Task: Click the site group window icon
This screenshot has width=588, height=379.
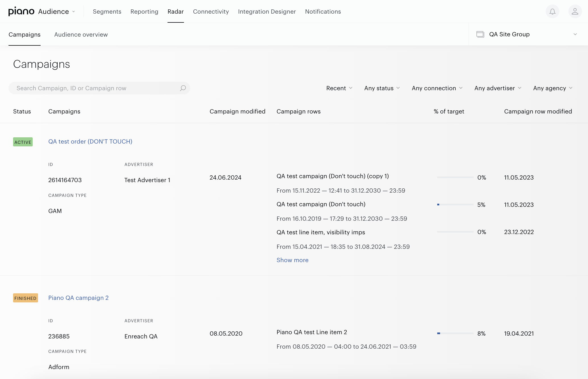Action: pyautogui.click(x=480, y=34)
